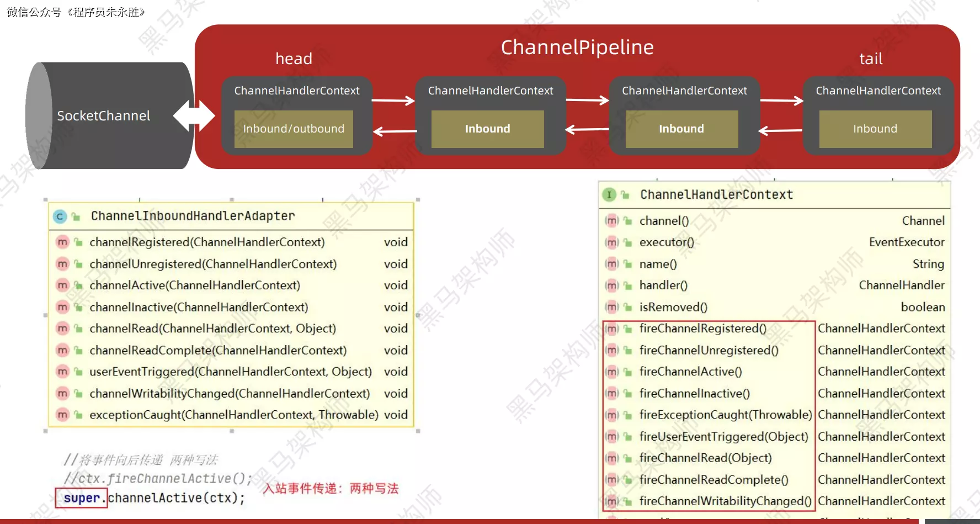The image size is (980, 524).
Task: Select the channelRead(ChannelHandlerContext, Object) method row
Action: coord(212,329)
